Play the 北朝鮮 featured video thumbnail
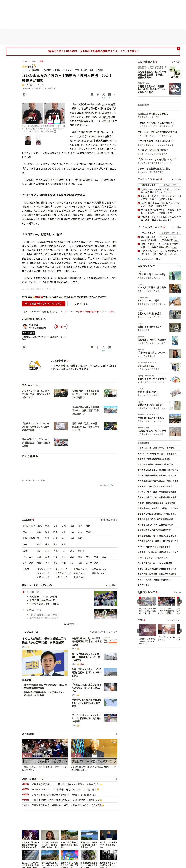Image resolution: width=186 pixels, height=868 pixels. coord(94,751)
